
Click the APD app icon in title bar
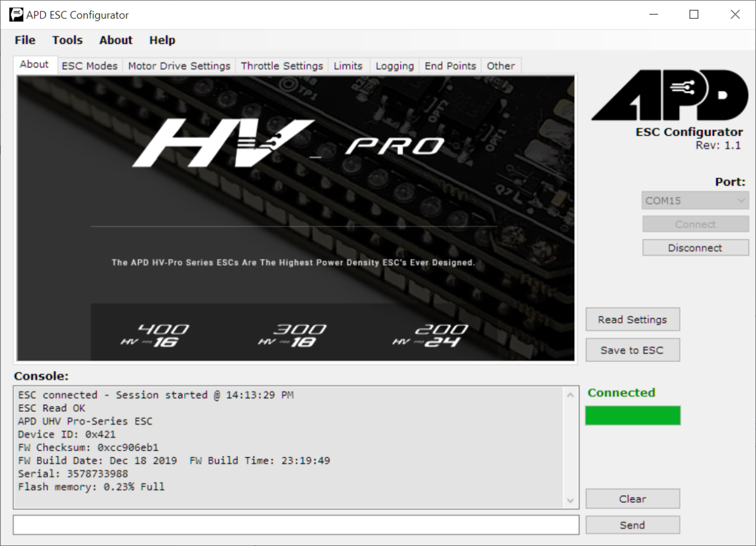tap(16, 15)
